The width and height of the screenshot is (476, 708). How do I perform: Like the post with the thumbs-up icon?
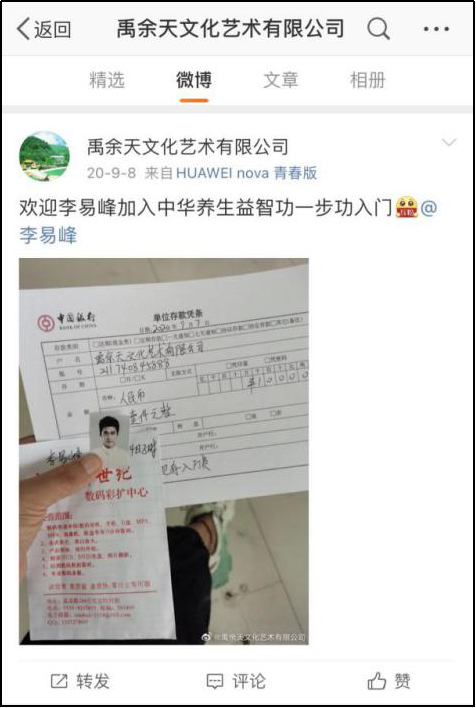pos(377,680)
